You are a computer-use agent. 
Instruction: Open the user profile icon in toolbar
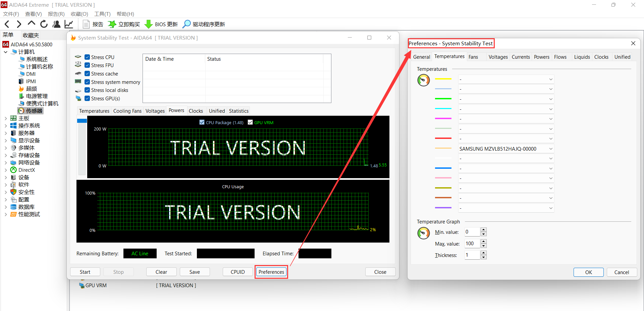click(57, 24)
